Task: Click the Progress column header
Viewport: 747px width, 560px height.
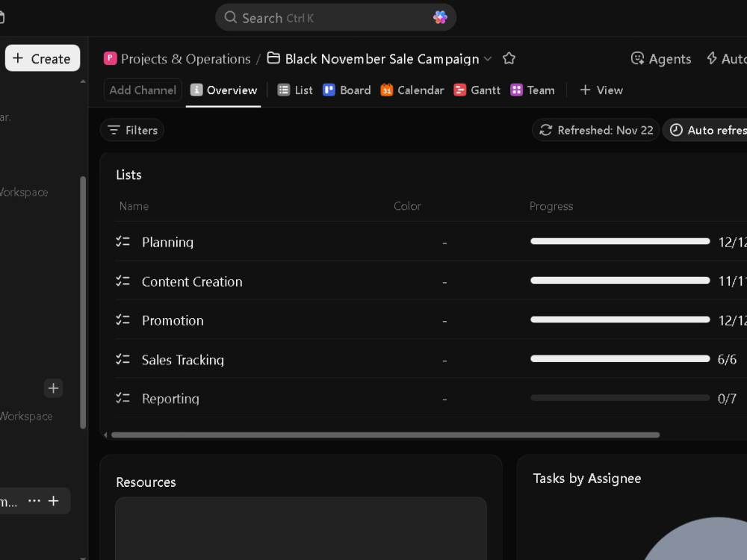Action: point(551,206)
